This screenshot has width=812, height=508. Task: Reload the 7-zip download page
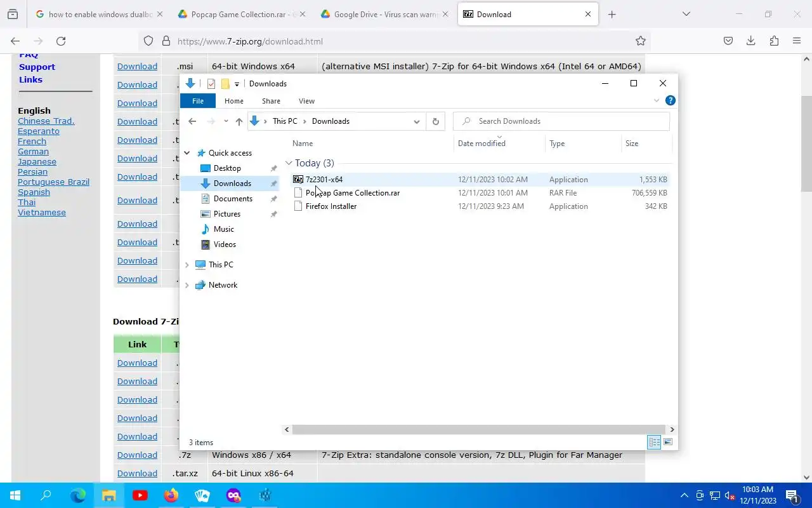coord(61,41)
